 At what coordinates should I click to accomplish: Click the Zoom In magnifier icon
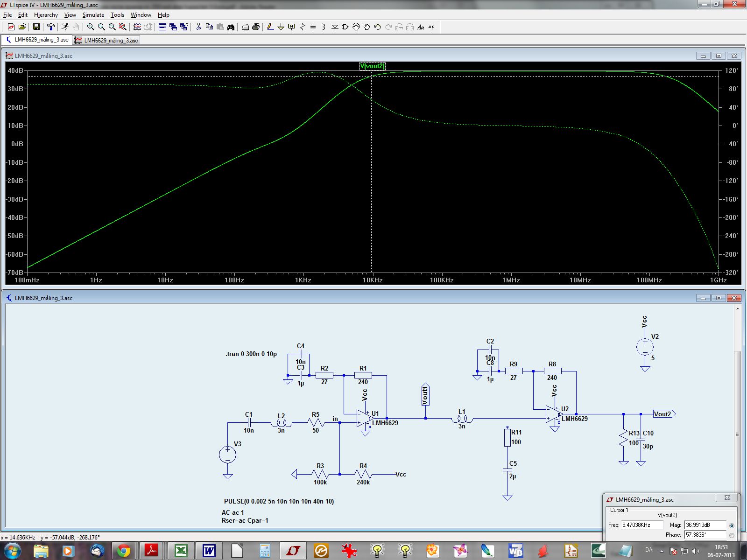[91, 27]
